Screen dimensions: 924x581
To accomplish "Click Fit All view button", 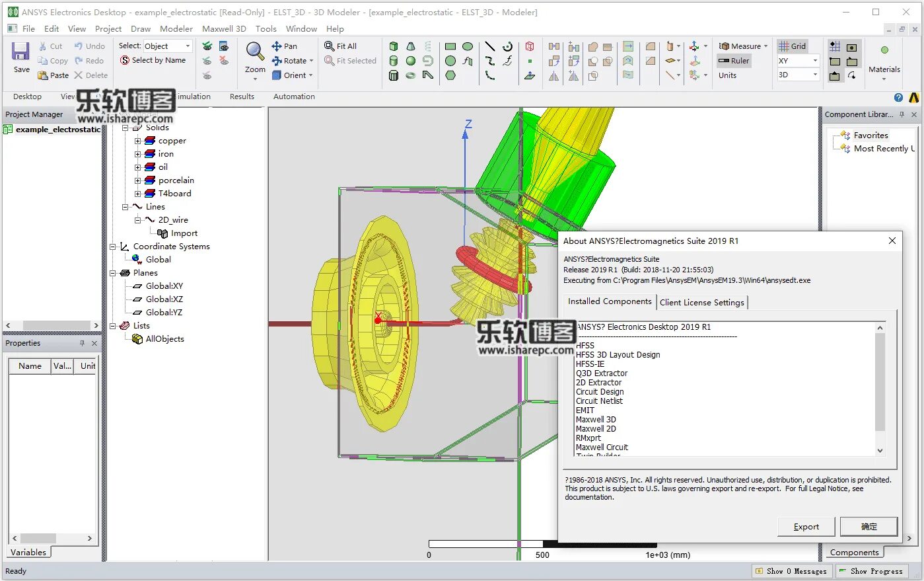I will 341,46.
